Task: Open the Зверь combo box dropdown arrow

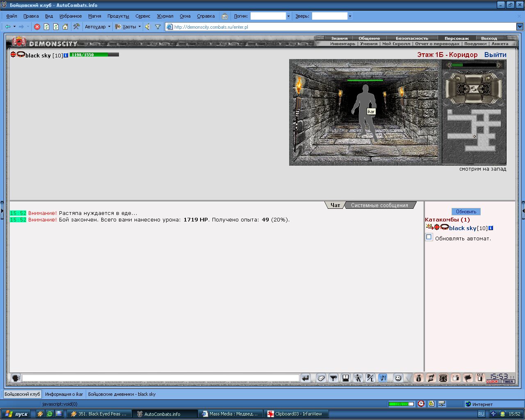Action: click(350, 16)
